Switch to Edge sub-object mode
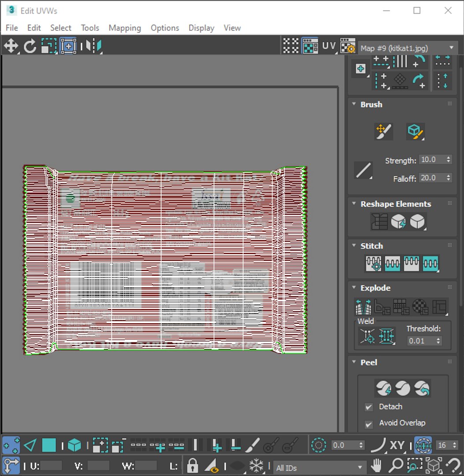Screen dimensions: 464x476 click(30, 445)
